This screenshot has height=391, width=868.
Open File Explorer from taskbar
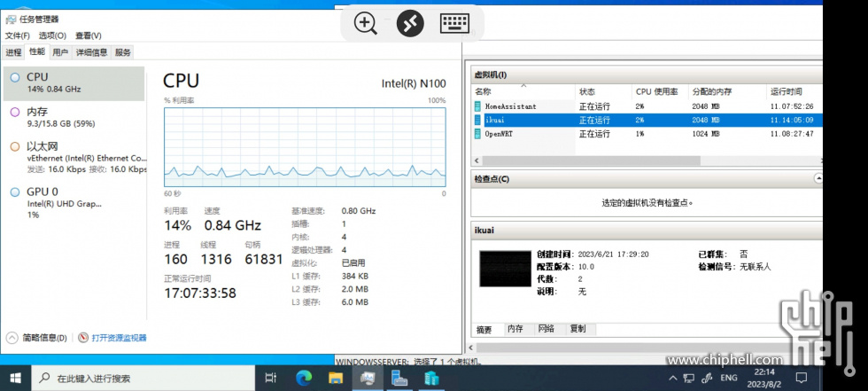click(x=336, y=379)
